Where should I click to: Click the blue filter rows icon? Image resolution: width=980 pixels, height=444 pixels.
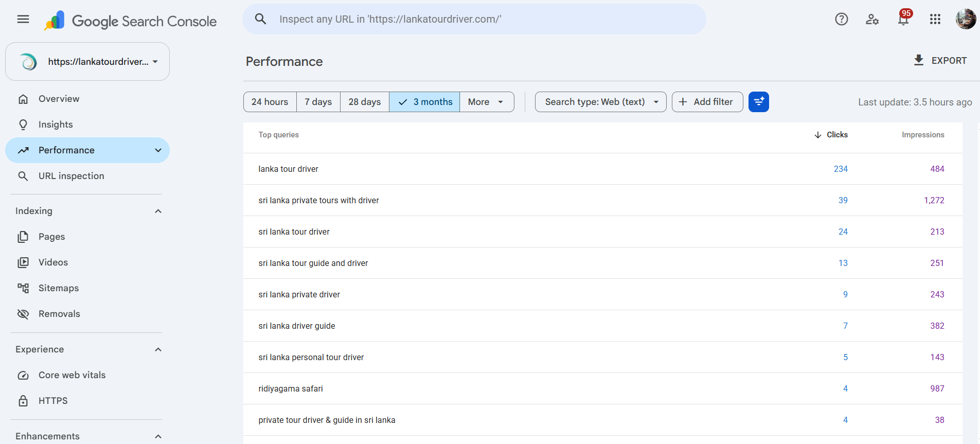pyautogui.click(x=759, y=102)
